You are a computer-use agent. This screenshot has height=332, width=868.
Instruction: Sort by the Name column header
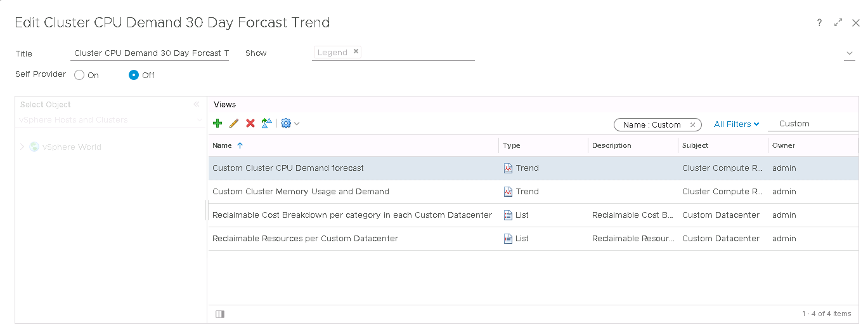pos(223,145)
